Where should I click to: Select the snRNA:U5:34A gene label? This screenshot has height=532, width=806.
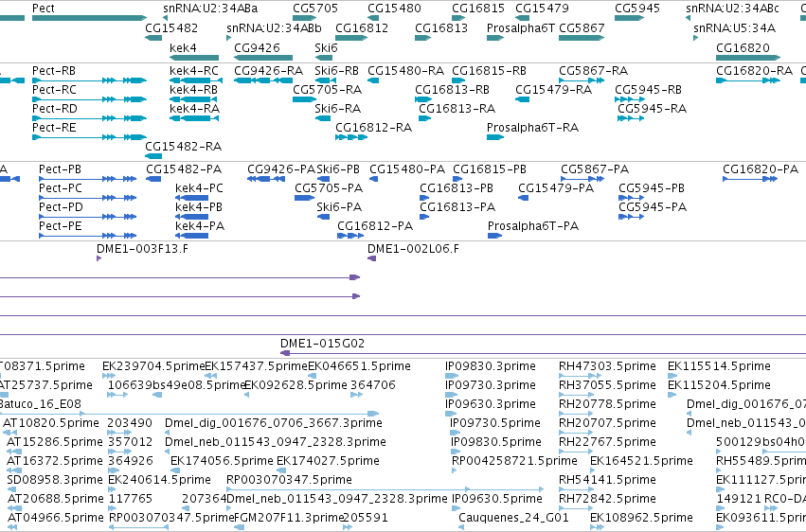pyautogui.click(x=735, y=27)
